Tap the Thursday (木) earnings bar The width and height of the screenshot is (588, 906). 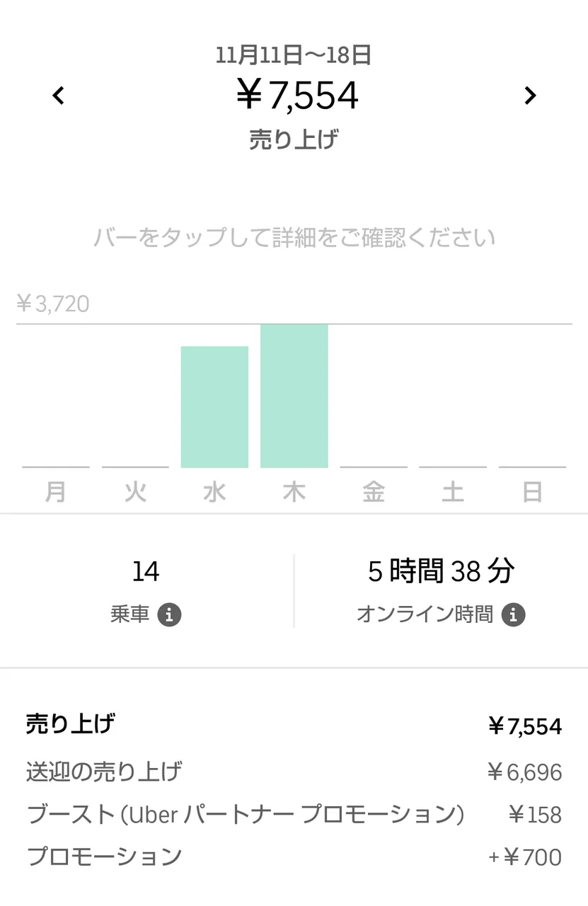294,396
